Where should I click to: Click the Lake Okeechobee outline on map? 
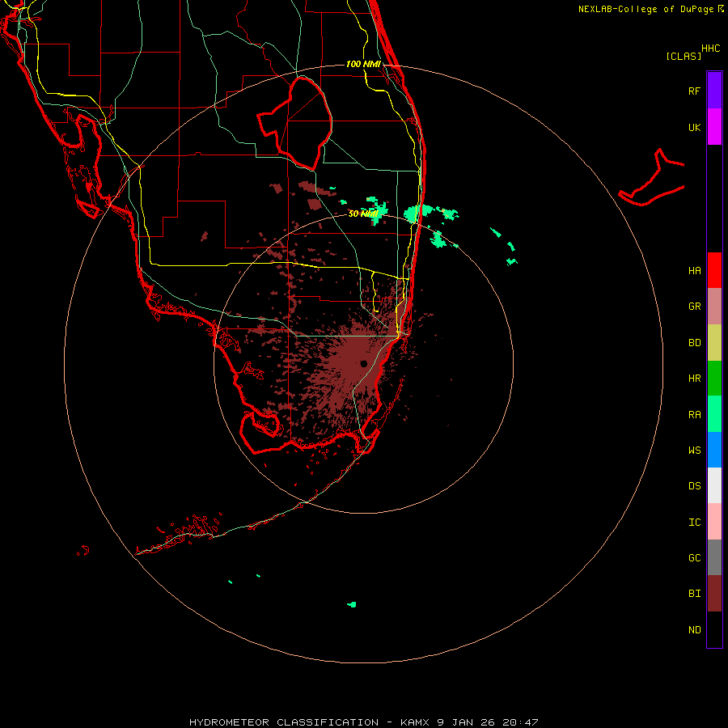[294, 123]
